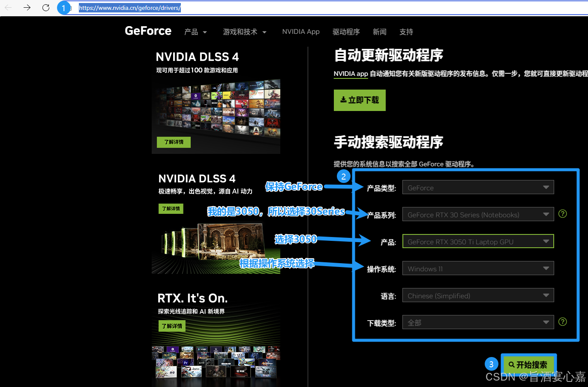Go to NVIDIA App page
Image resolution: width=588 pixels, height=387 pixels.
click(x=301, y=32)
